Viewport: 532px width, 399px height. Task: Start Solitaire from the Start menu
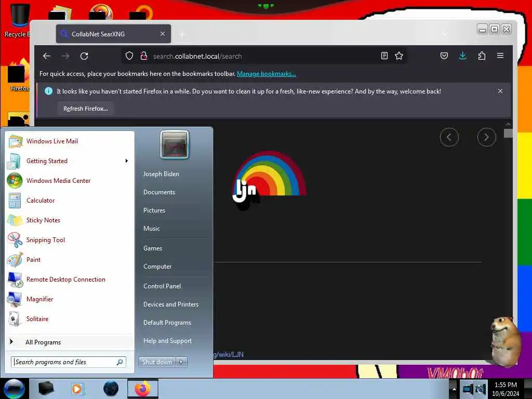70,318
